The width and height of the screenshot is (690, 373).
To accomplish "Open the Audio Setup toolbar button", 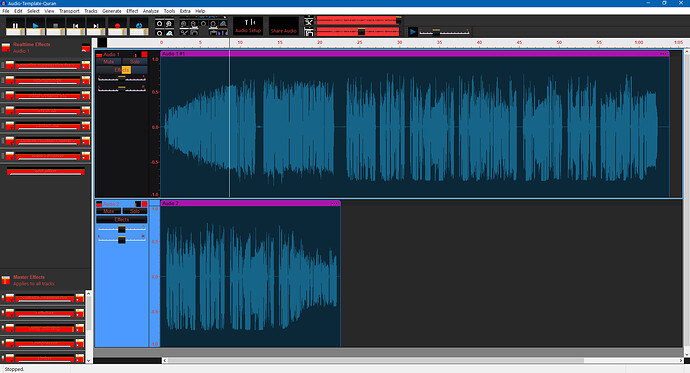I will 248,26.
